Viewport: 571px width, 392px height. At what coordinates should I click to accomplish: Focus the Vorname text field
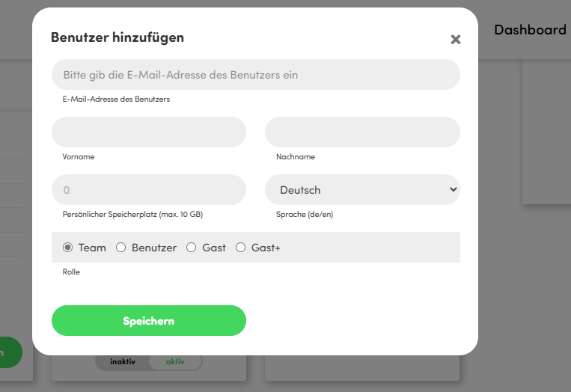click(x=149, y=132)
